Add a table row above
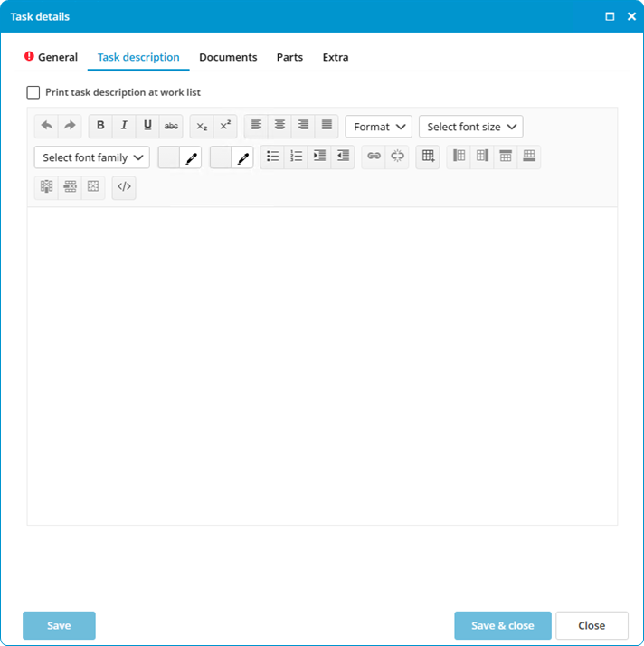Screen dimensions: 644x646 [506, 157]
